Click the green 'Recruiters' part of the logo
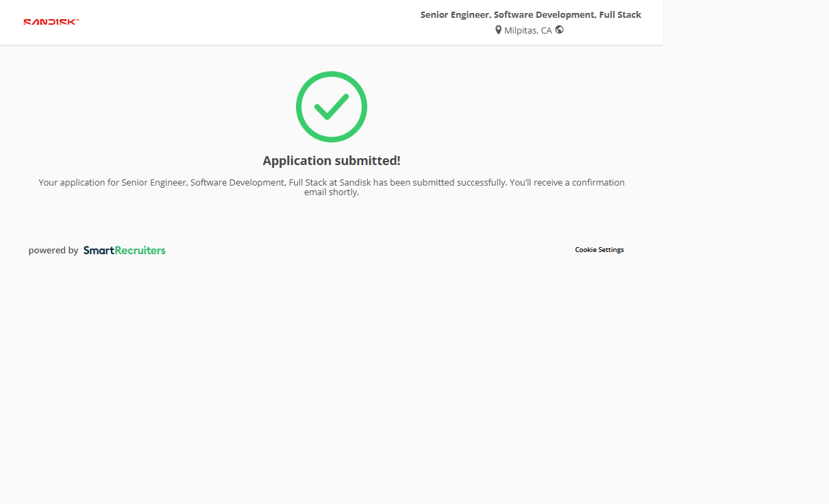 click(x=140, y=251)
